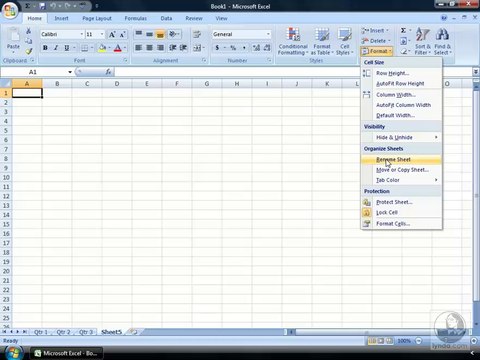480x360 pixels.
Task: Click Wrap Text icon
Action: point(197,34)
